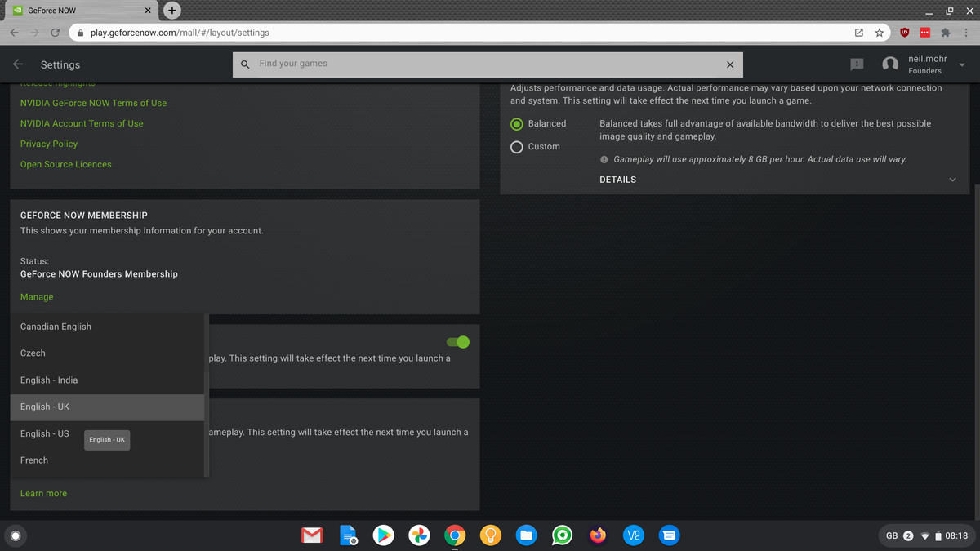Select Czech from the language list
980x551 pixels.
33,353
